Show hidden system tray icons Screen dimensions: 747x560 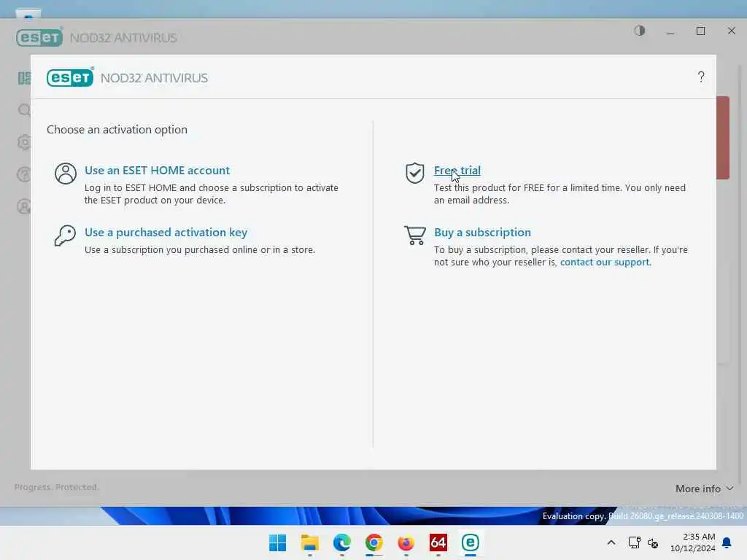611,542
